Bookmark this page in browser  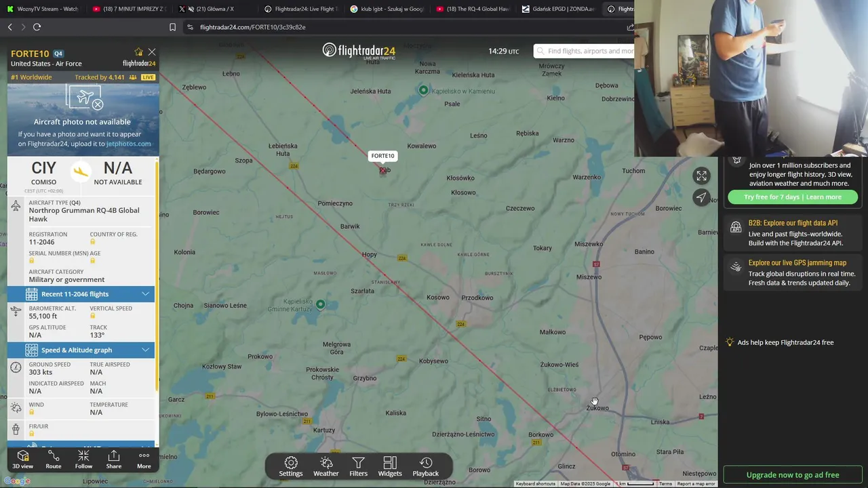[x=172, y=27]
